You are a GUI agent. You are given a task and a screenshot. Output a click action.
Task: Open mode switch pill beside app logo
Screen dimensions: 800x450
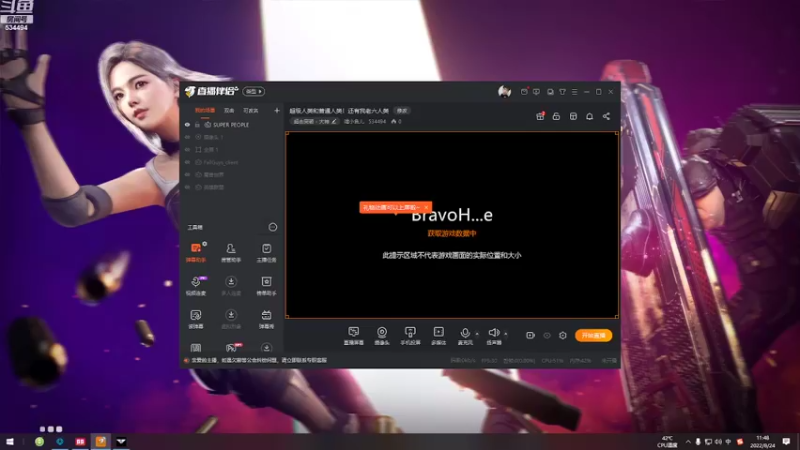pos(254,91)
